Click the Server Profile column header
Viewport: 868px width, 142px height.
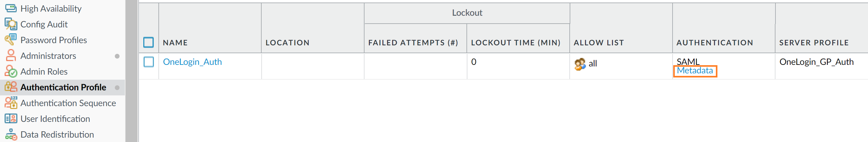click(814, 43)
